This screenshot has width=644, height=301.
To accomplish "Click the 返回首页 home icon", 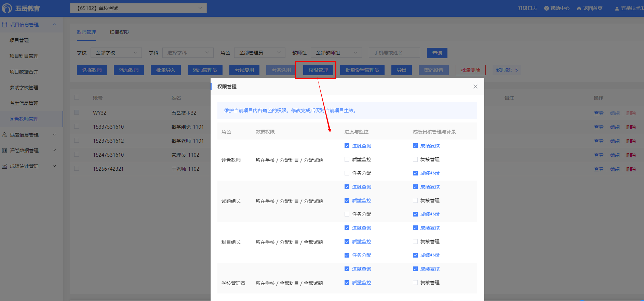I will click(579, 8).
